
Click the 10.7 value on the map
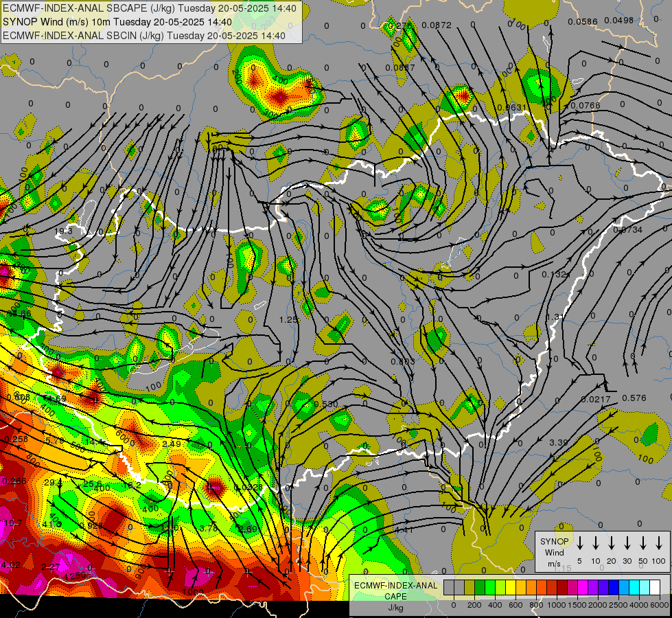coord(13,523)
